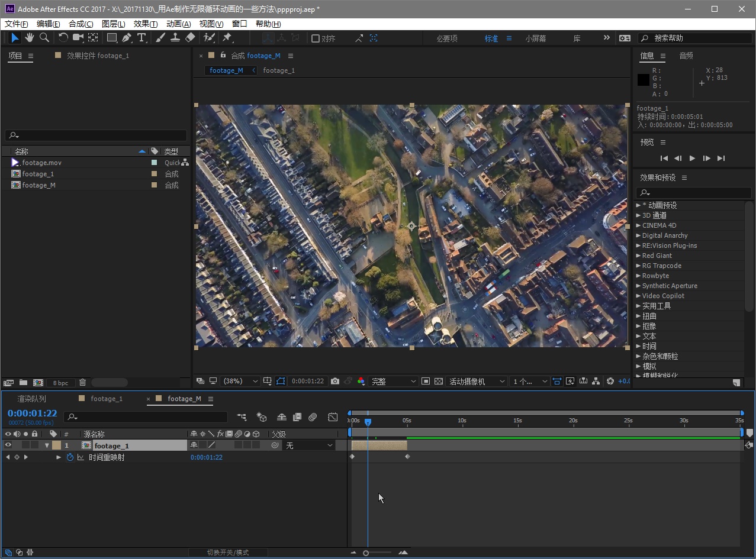Click the Time Remap stopwatch icon
Screen dimensions: 756x559
coord(70,457)
